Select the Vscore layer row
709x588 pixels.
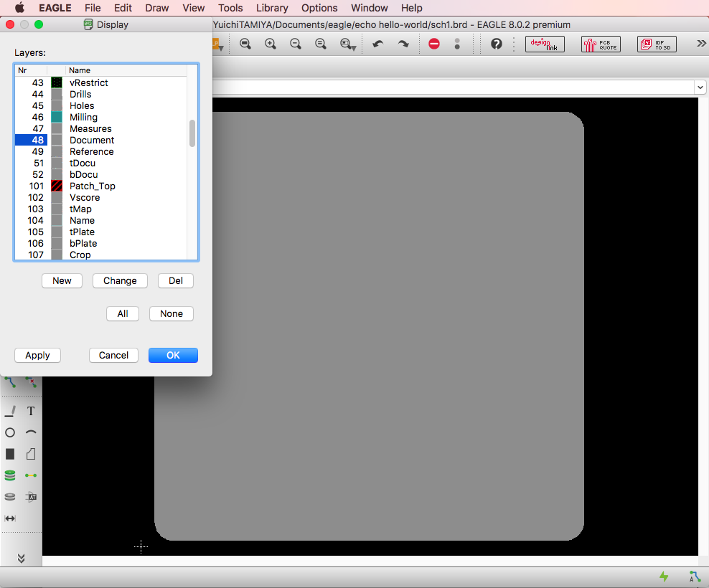pyautogui.click(x=101, y=197)
